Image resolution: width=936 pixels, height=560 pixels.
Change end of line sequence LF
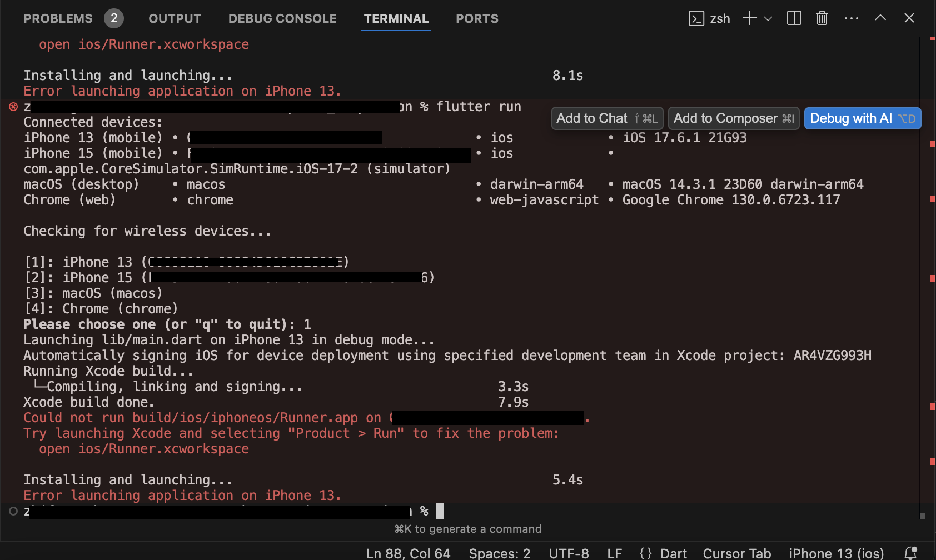[x=615, y=553]
